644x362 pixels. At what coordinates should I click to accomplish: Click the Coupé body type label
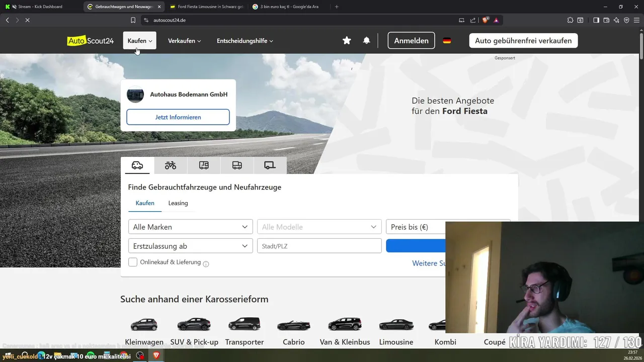click(x=495, y=342)
